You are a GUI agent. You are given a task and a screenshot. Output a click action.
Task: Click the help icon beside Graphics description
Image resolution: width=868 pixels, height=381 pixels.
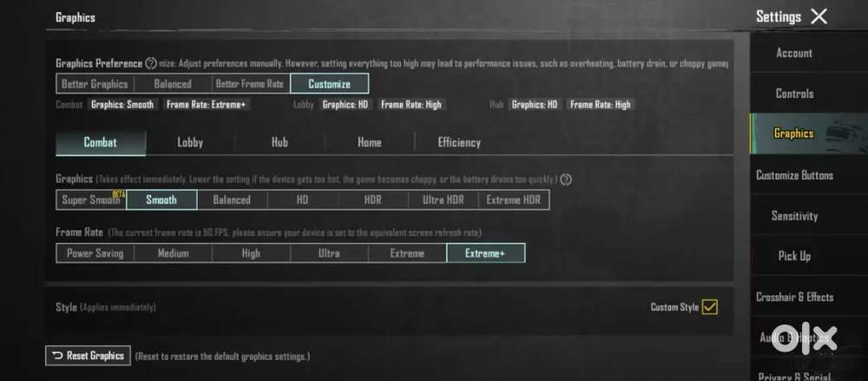[566, 180]
